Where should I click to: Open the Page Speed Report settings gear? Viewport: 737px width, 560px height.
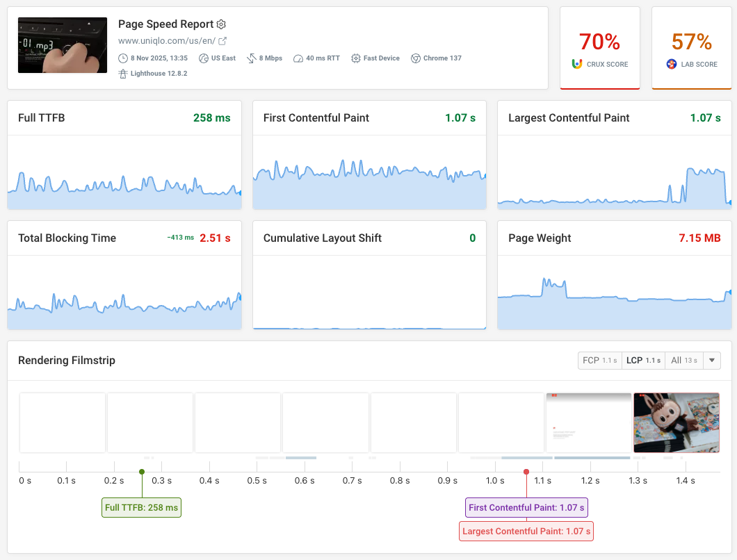tap(221, 24)
